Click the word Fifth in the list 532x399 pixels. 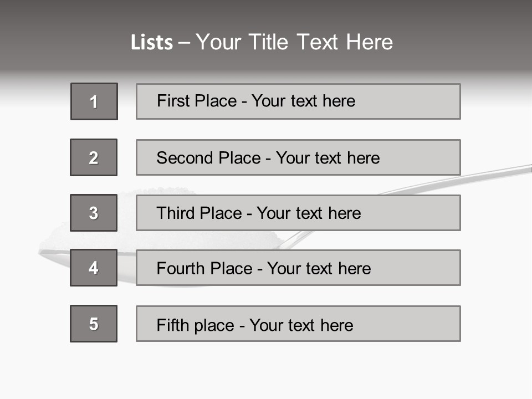click(x=172, y=325)
